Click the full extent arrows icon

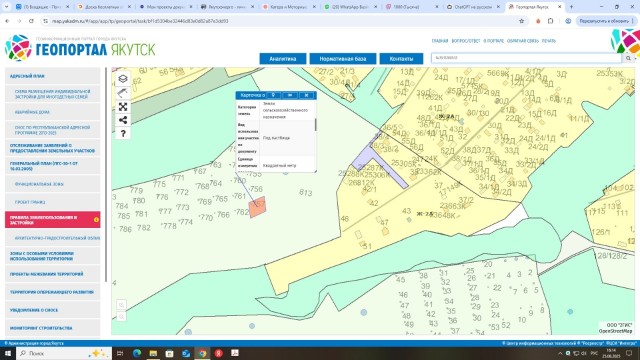point(123,107)
